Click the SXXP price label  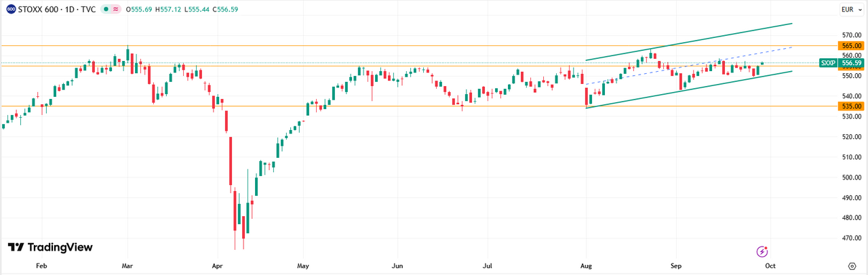(x=828, y=63)
